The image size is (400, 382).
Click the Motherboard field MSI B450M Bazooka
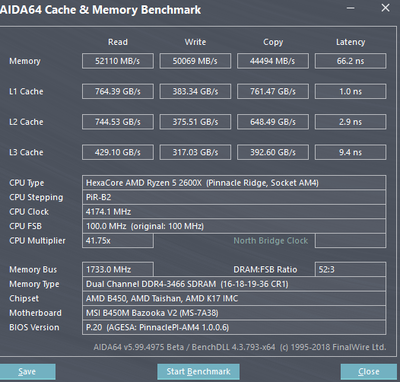pos(234,313)
